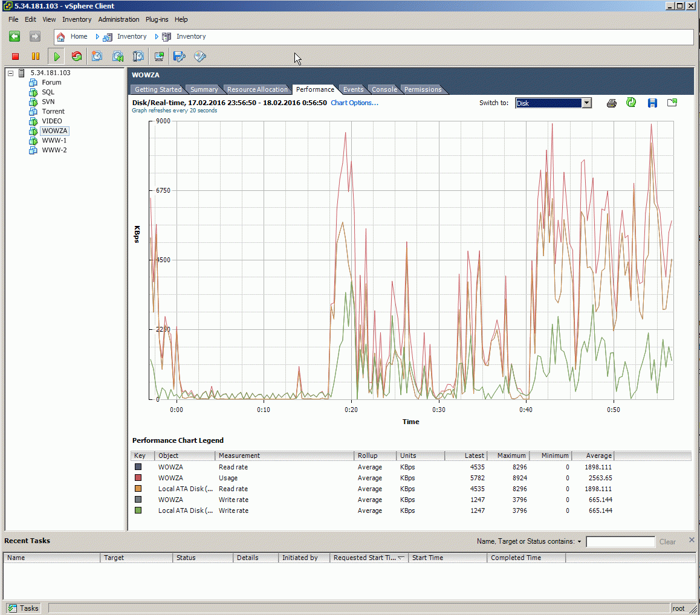Expand the first Inventory breadcrumb arrow
Screen dimensions: 700x615
[x=97, y=37]
